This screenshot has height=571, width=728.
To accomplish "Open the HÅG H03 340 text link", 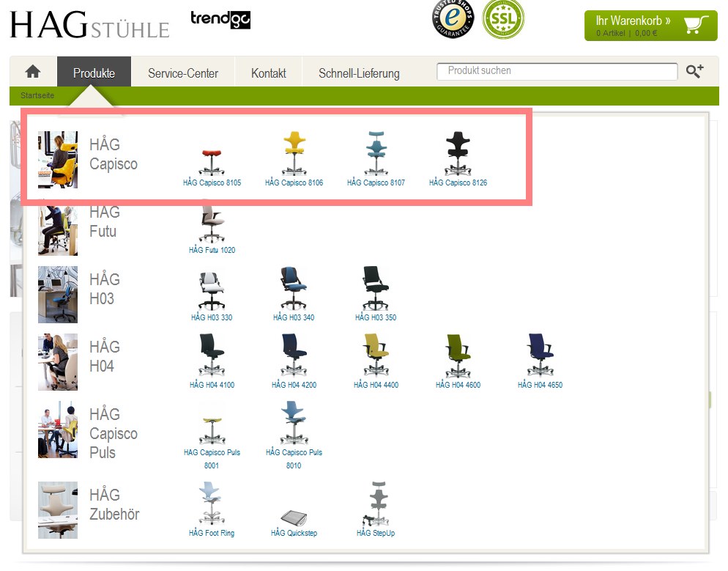I will [294, 317].
